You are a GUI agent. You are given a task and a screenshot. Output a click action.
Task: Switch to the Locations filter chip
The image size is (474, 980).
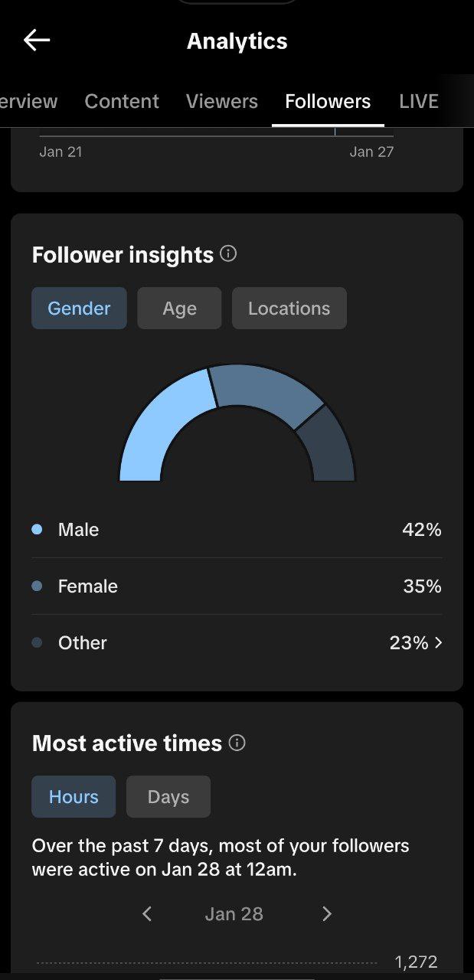(x=289, y=309)
